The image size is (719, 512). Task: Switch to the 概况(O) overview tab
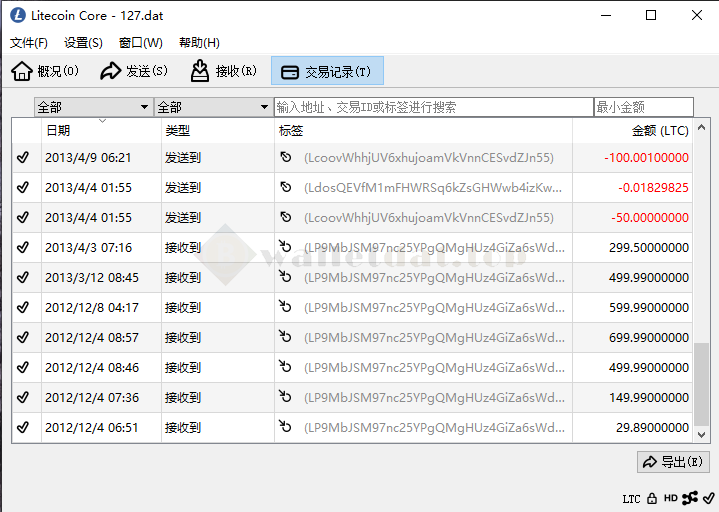(45, 72)
